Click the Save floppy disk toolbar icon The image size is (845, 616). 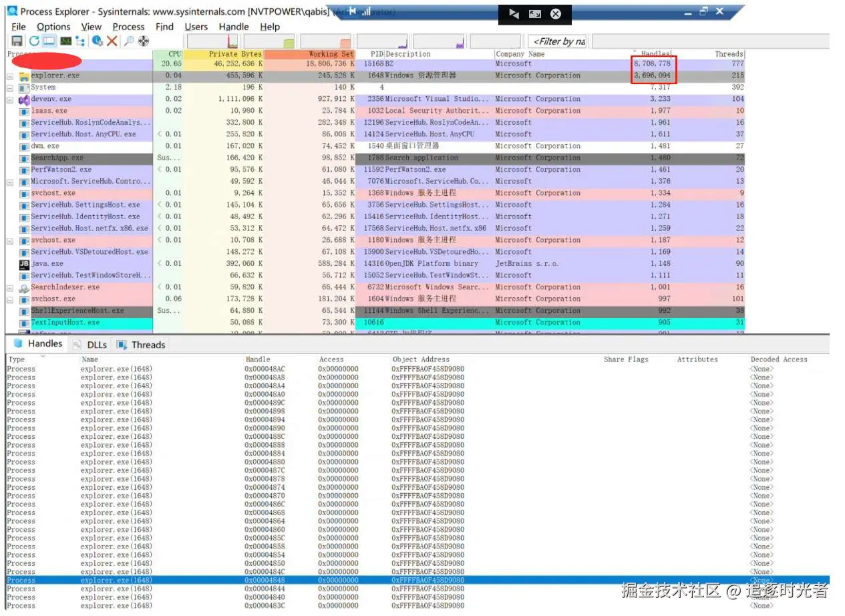tap(17, 41)
